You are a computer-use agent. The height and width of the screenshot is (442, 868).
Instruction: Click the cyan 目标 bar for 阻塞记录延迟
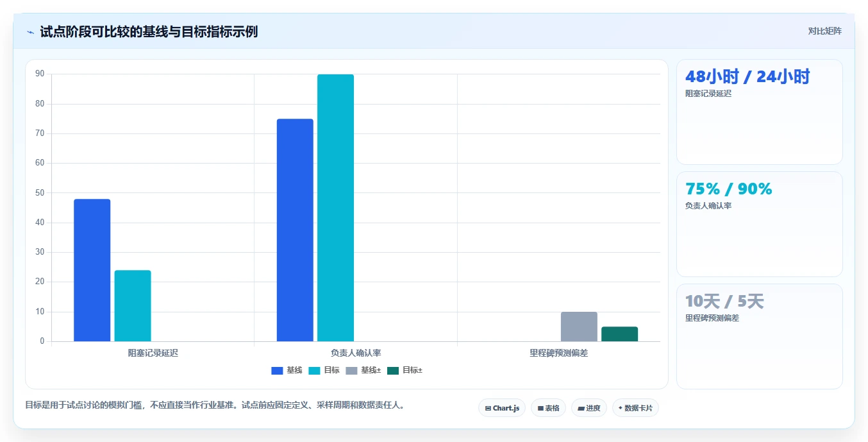pyautogui.click(x=133, y=306)
